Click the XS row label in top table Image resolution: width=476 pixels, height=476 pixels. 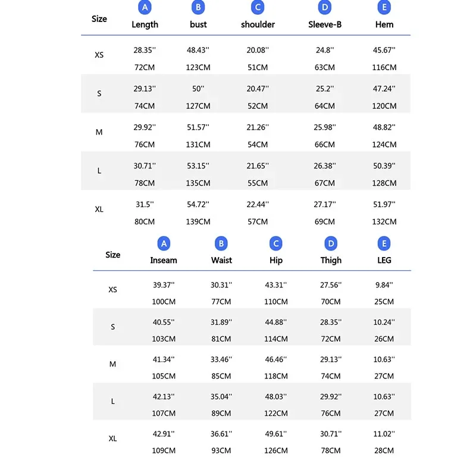(99, 55)
